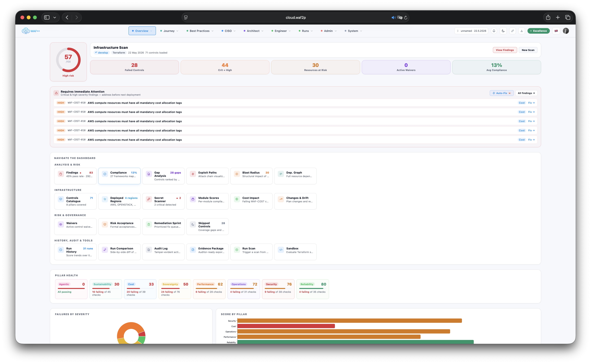Toggle dark mode moon icon
The height and width of the screenshot is (364, 591).
[x=503, y=31]
